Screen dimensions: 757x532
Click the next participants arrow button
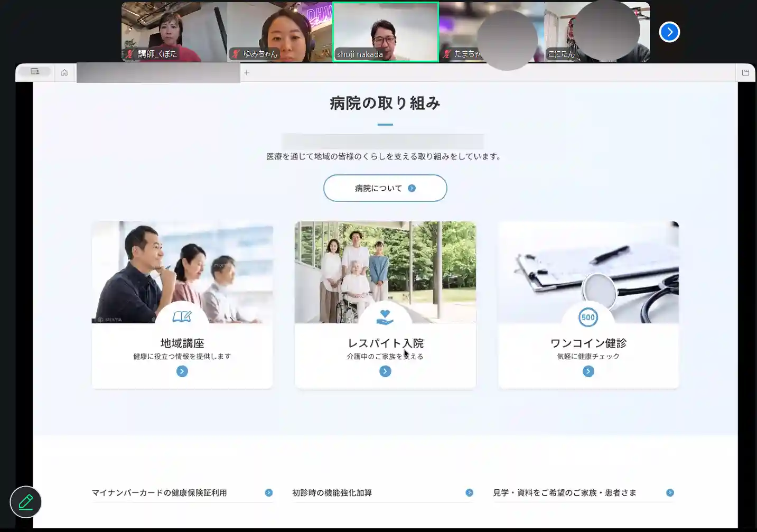669,32
